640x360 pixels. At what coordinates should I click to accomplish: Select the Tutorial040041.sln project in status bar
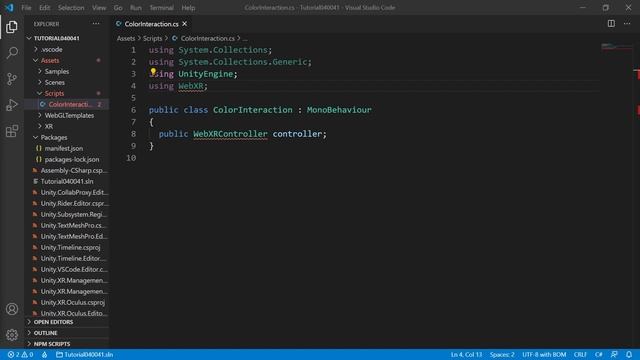84,354
